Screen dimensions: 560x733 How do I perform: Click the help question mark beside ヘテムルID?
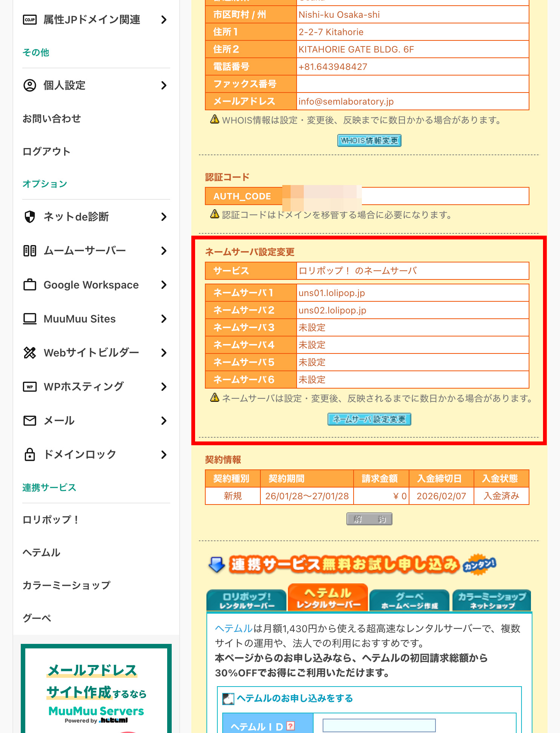pyautogui.click(x=291, y=725)
